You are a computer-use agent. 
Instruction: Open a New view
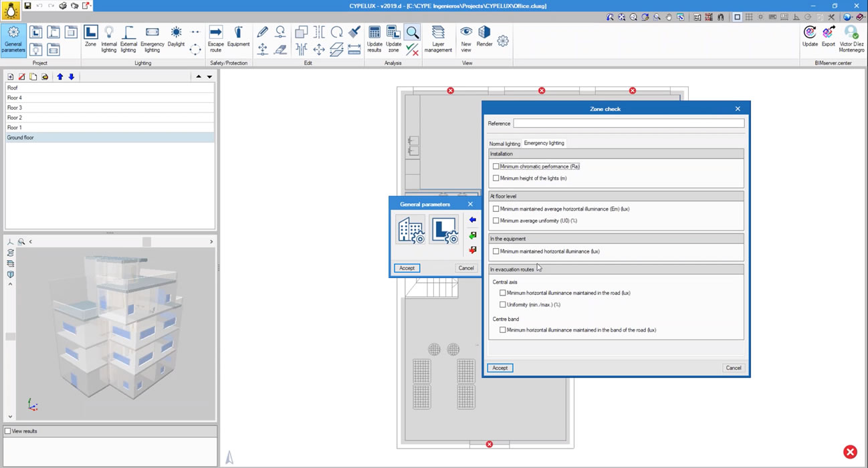pyautogui.click(x=466, y=39)
